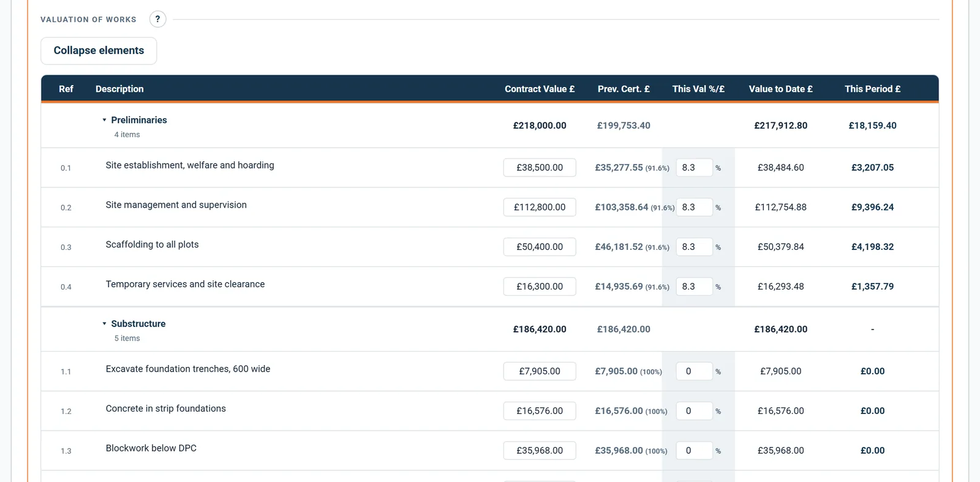Screen dimensions: 980x482
Task: Select Substructure value to date £186,420.00
Action: (780, 329)
